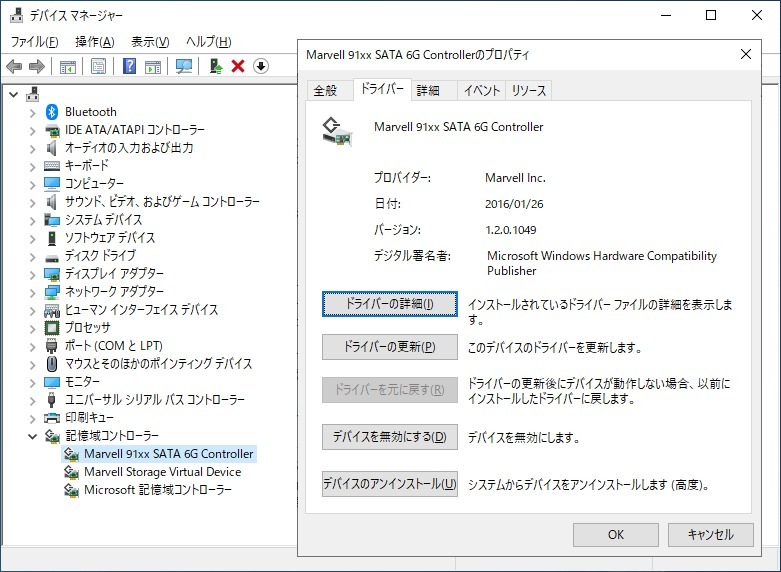The height and width of the screenshot is (572, 781).
Task: Collapse the 記憶域コントローラー category
Action: point(32,436)
